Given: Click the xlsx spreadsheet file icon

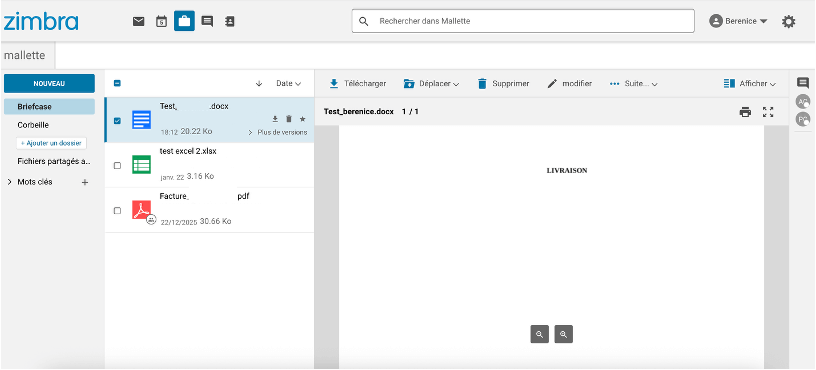Looking at the screenshot, I should pyautogui.click(x=142, y=164).
